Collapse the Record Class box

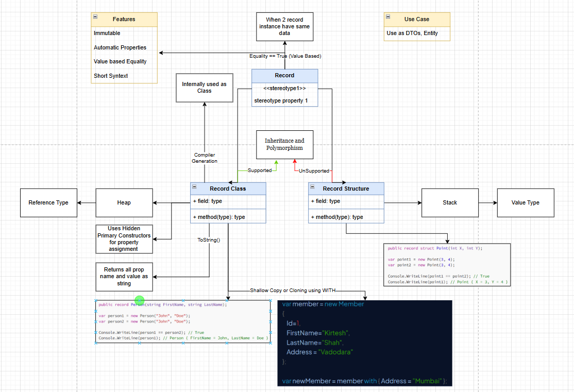tap(194, 186)
